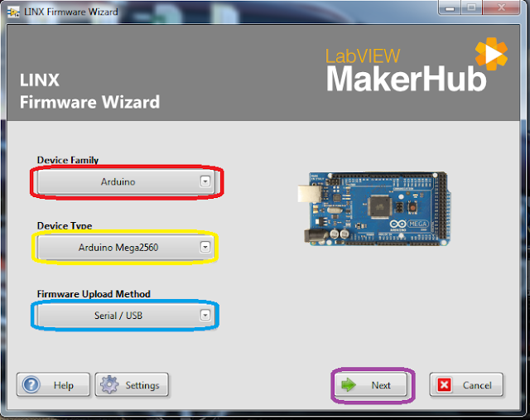Open the Settings button
Image resolution: width=530 pixels, height=420 pixels.
coord(132,385)
